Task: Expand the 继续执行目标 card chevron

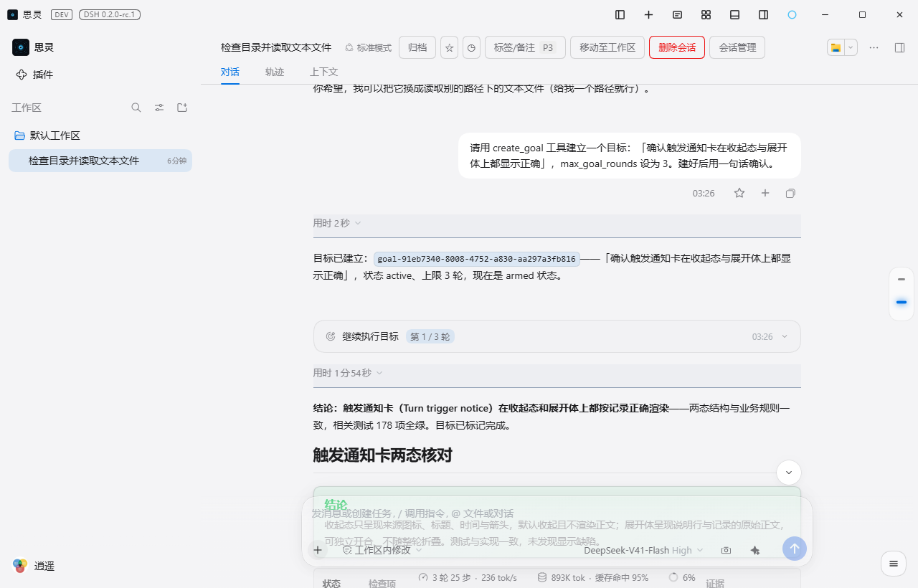Action: (785, 336)
